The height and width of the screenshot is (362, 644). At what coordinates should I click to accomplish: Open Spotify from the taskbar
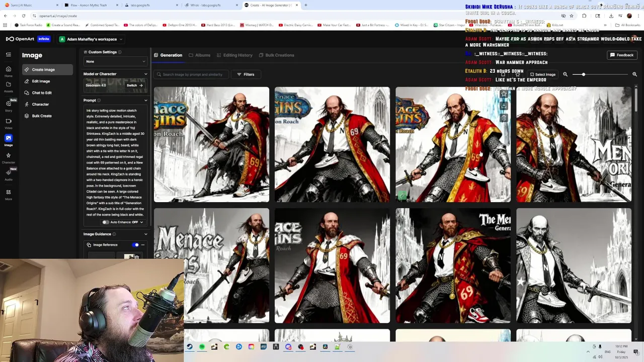pos(202,347)
